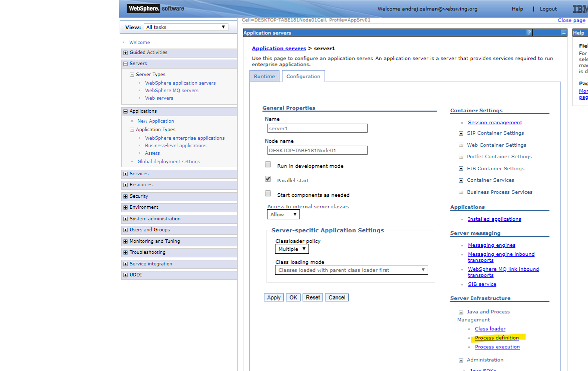This screenshot has width=588, height=371.
Task: Open WebSphere MQ servers nav link
Action: coord(172,90)
